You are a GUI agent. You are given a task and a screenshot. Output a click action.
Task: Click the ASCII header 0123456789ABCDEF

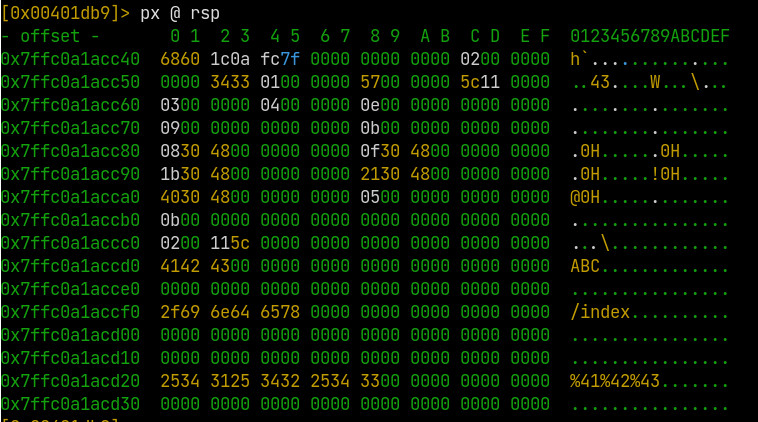pyautogui.click(x=650, y=36)
